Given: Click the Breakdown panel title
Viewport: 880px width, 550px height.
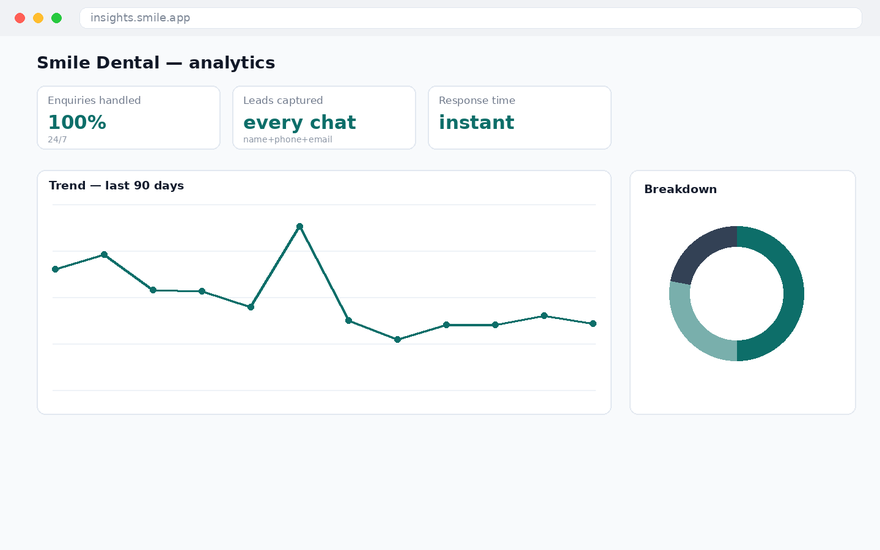Looking at the screenshot, I should tap(680, 189).
